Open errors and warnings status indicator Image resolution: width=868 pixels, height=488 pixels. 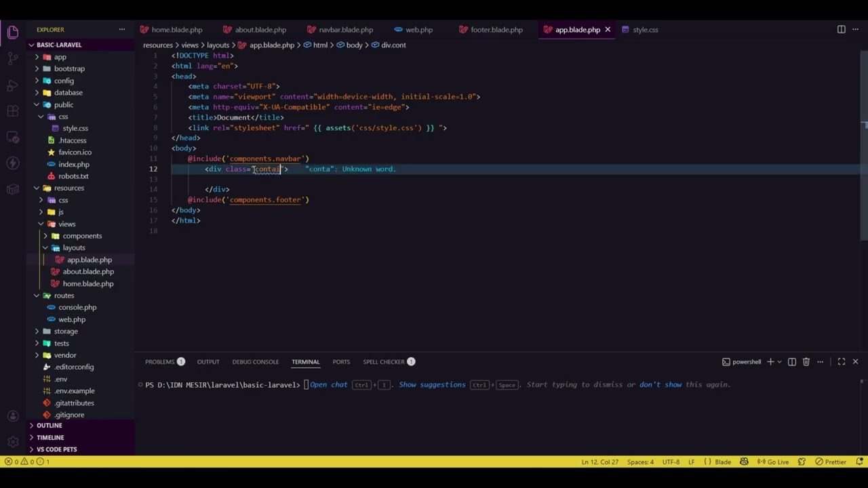(x=26, y=462)
